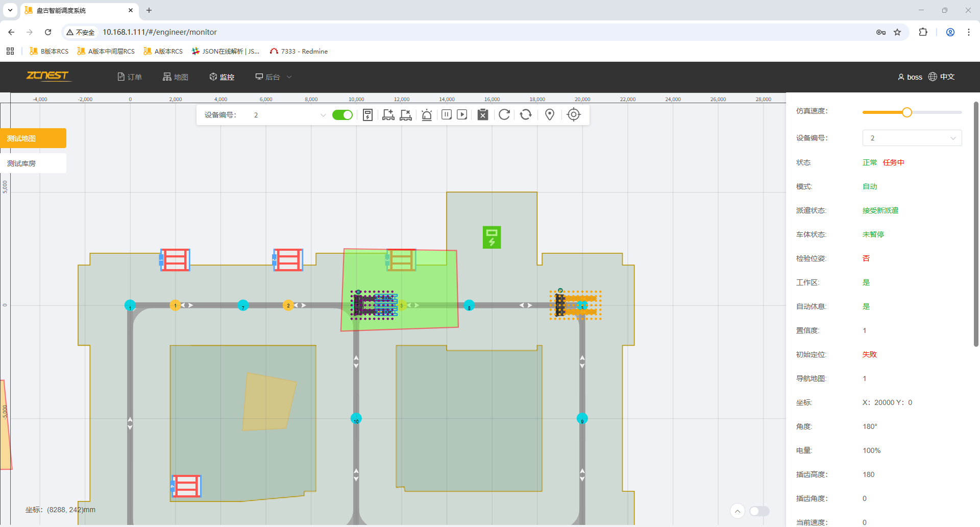The height and width of the screenshot is (527, 980).
Task: Click the remove pallet icon
Action: (x=406, y=115)
